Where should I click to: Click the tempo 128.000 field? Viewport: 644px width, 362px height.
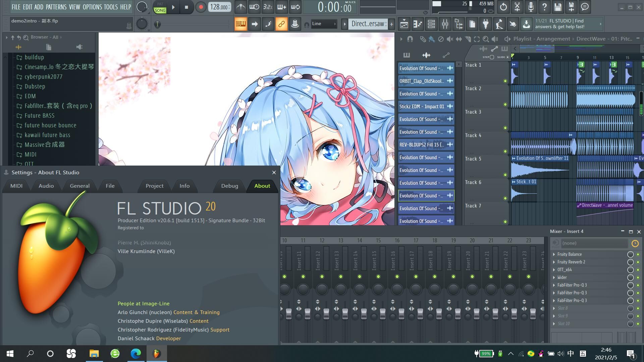[219, 7]
